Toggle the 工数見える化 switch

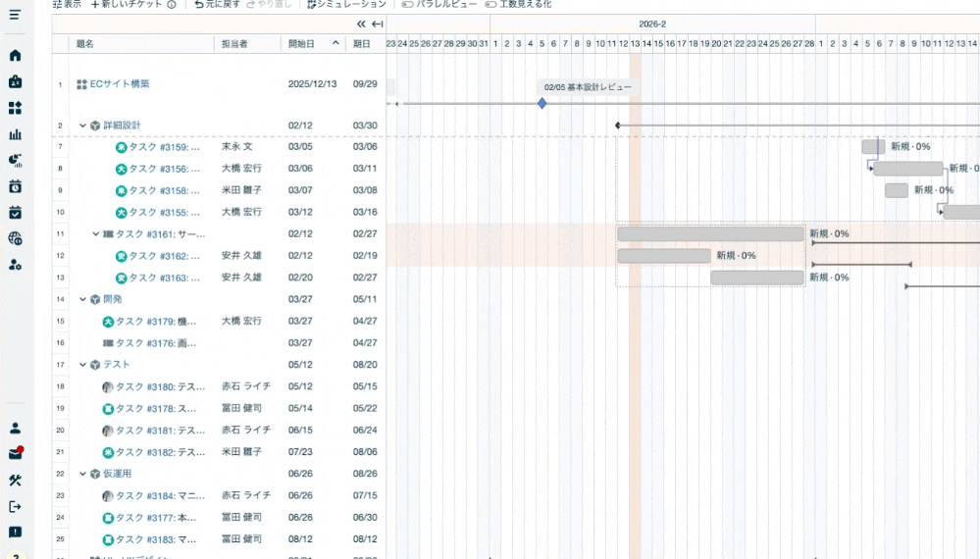(490, 4)
